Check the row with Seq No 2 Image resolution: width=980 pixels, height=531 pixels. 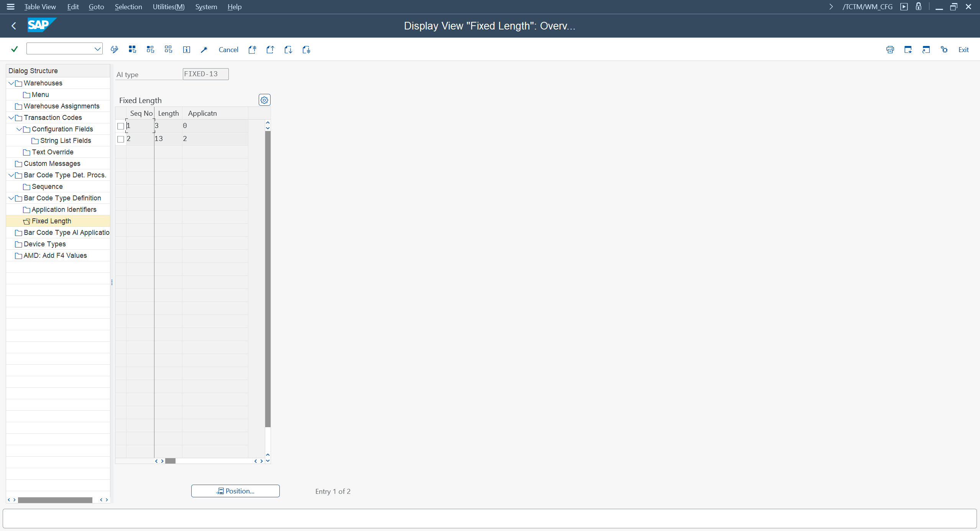tap(121, 139)
